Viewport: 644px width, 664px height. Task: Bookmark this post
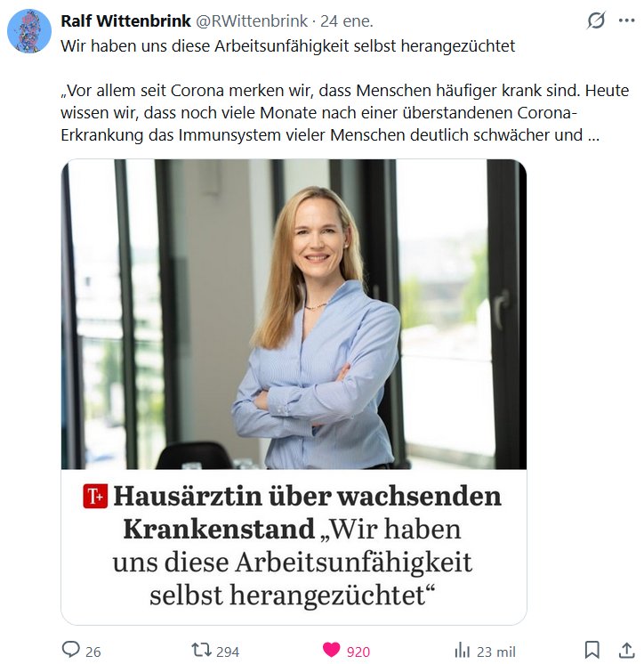[592, 650]
